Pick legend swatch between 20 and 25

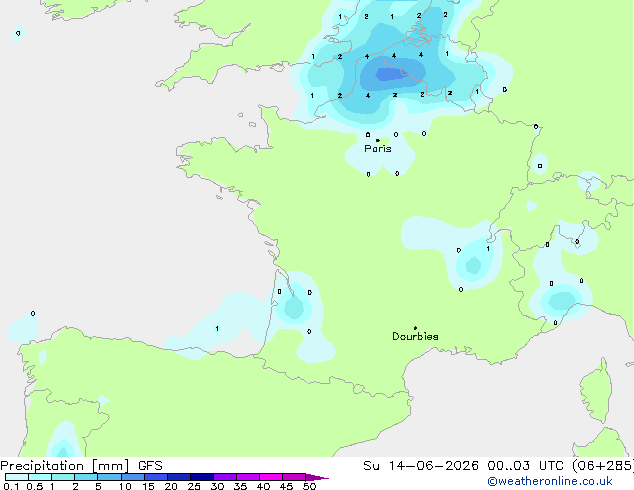pos(179,477)
